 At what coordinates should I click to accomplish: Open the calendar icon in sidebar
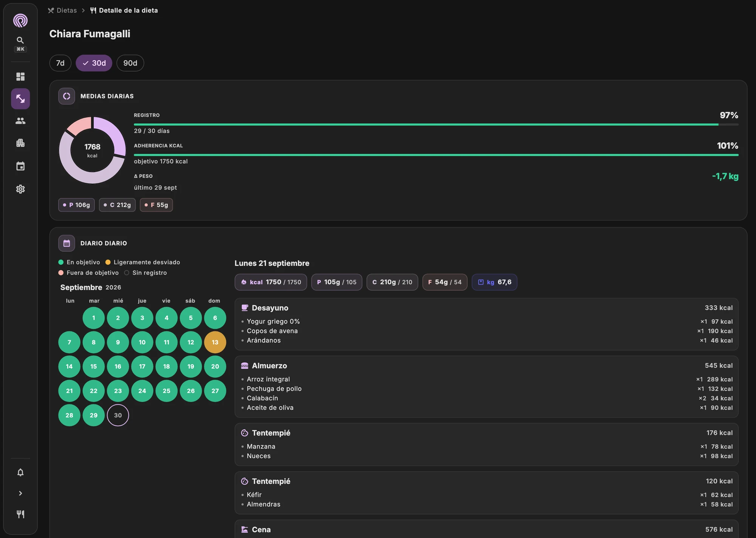pos(20,166)
